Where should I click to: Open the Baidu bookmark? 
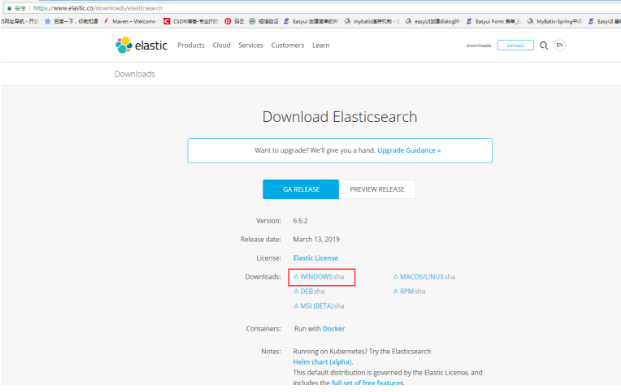71,21
